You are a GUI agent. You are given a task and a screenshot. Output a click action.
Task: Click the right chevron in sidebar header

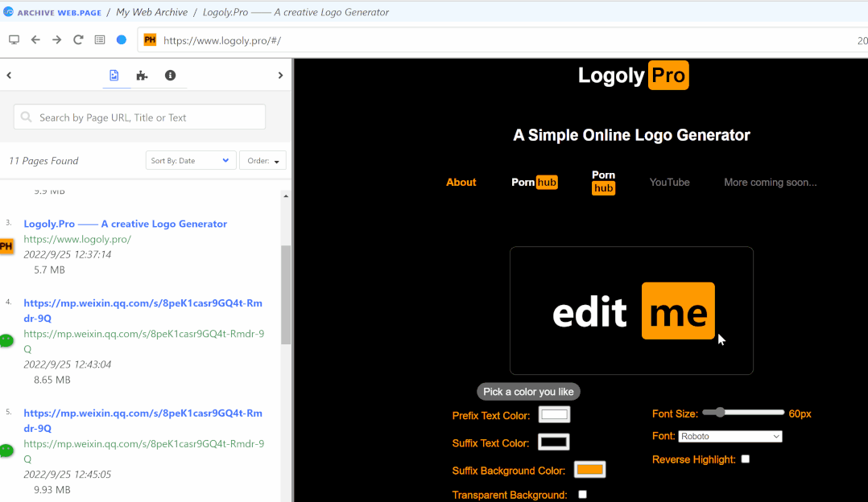coord(280,75)
